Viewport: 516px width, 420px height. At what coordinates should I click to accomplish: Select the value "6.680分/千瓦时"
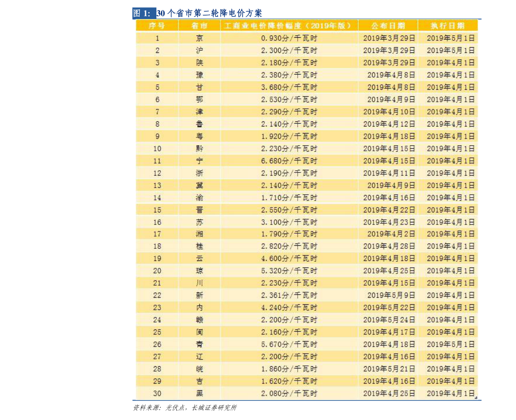click(x=289, y=161)
